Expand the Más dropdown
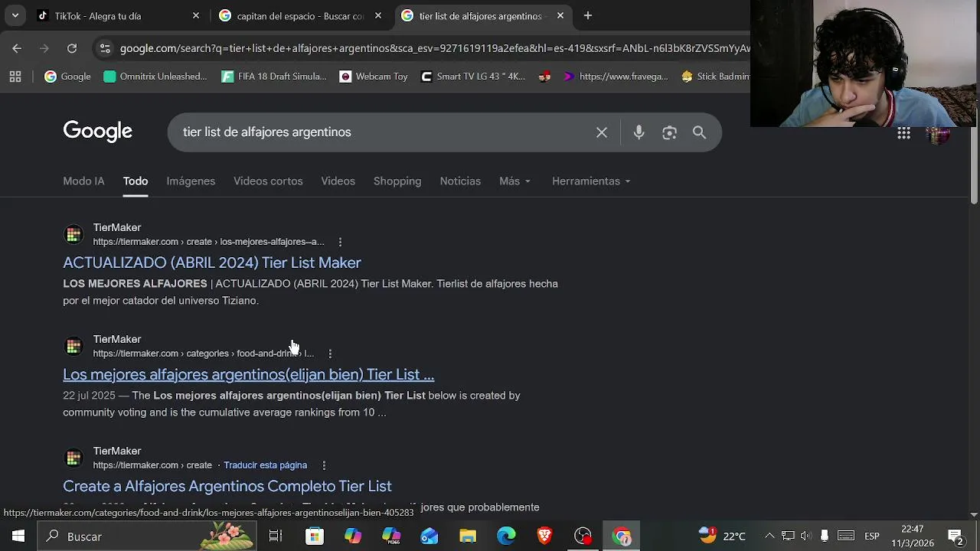 pyautogui.click(x=514, y=181)
